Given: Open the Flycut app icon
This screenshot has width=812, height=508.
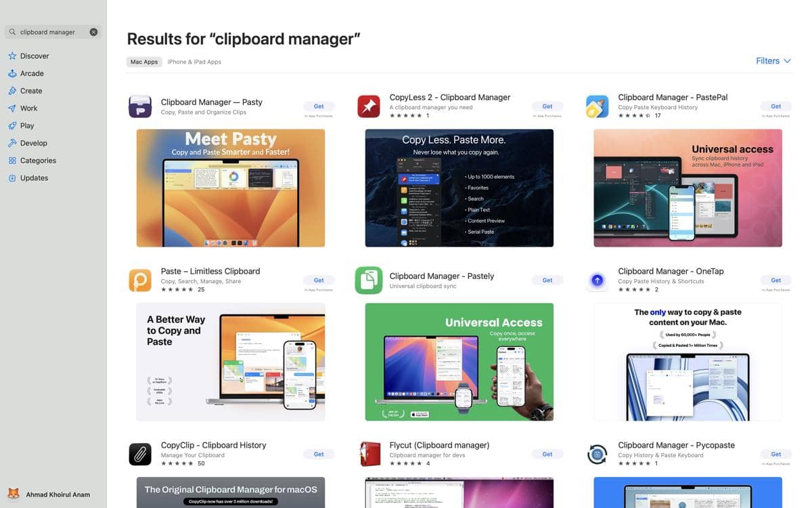Looking at the screenshot, I should coord(369,454).
